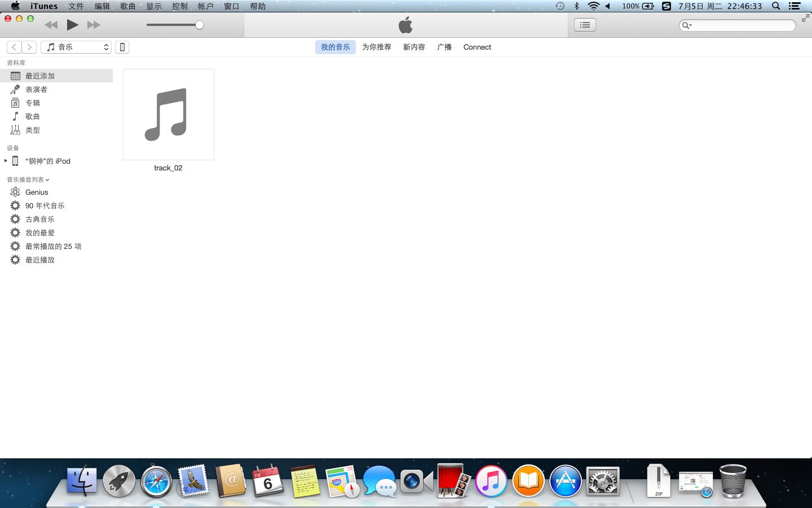Click the Bluetooth menu bar icon

tap(576, 6)
